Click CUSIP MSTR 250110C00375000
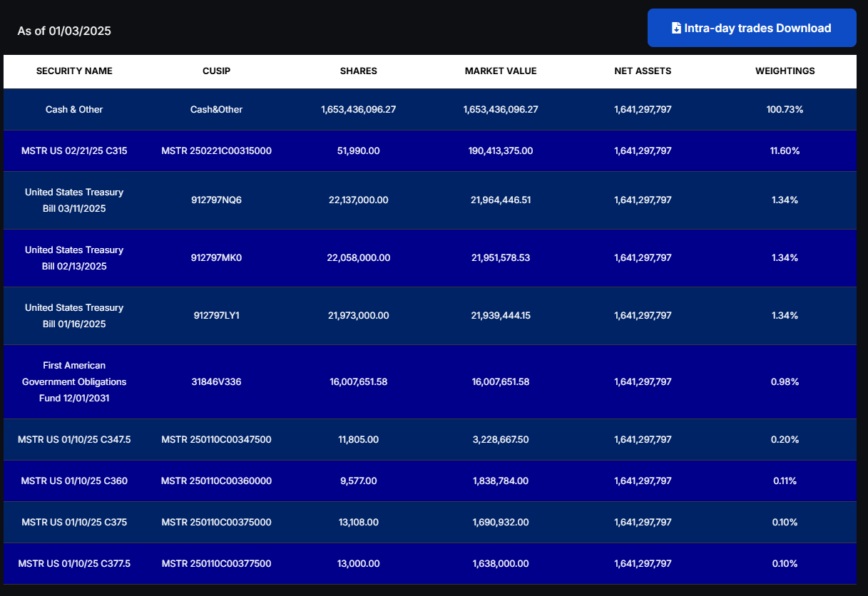 tap(216, 523)
